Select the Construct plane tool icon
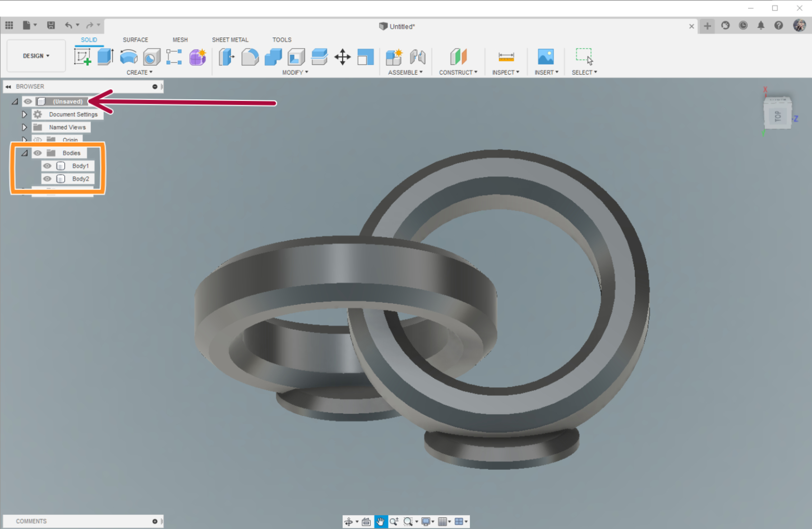Viewport: 812px width, 529px height. coord(458,57)
